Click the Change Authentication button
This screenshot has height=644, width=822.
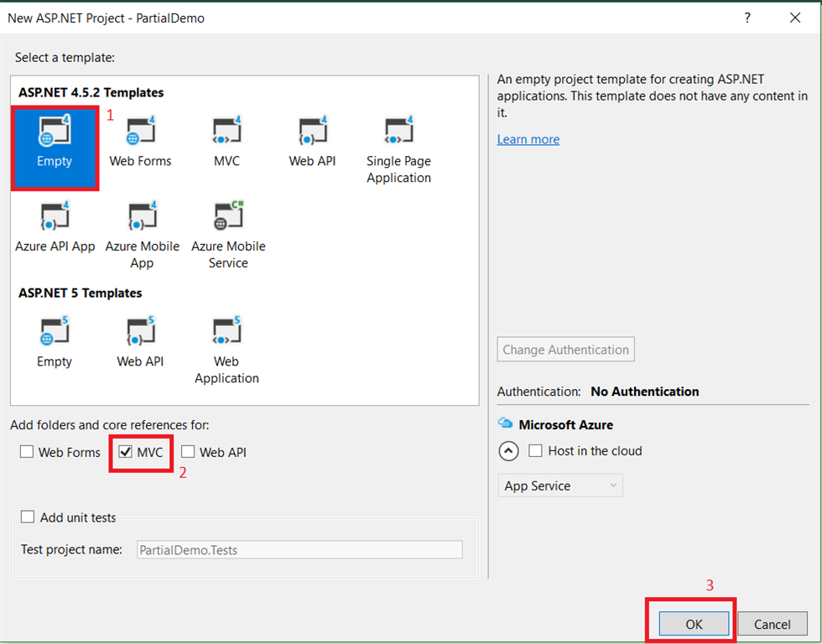coord(565,349)
